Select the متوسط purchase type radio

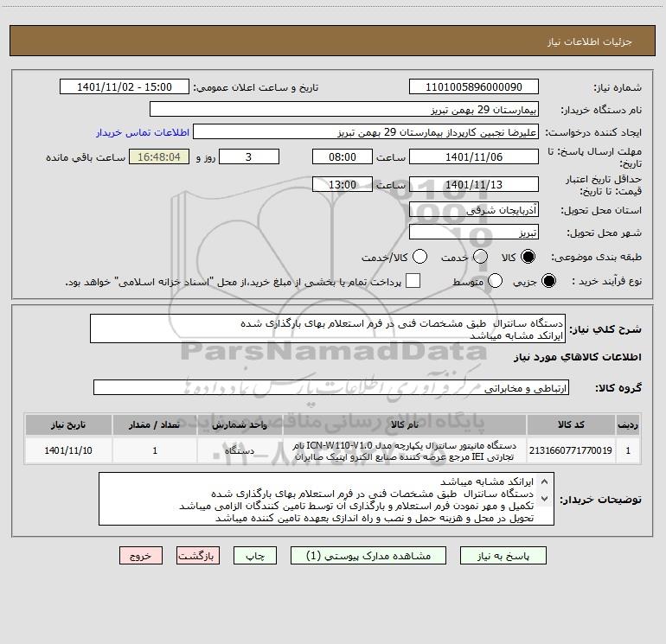(x=495, y=281)
